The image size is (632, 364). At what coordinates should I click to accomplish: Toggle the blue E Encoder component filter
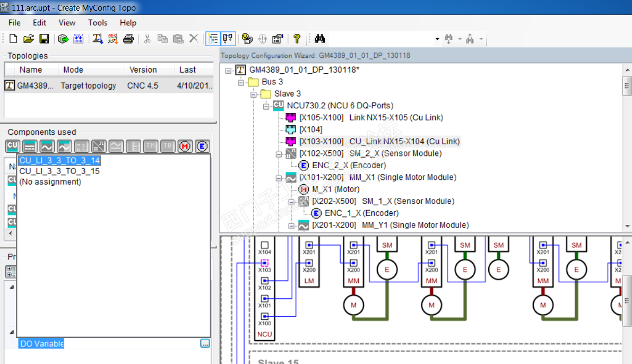click(202, 146)
